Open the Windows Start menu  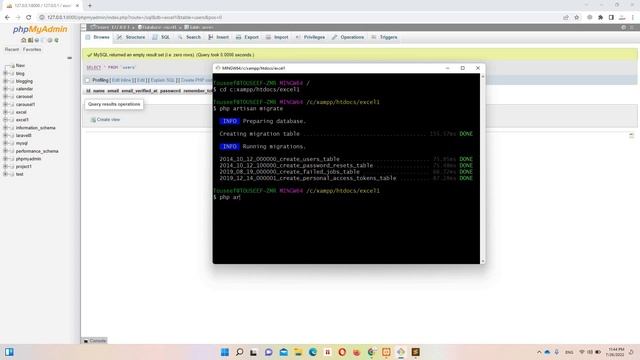coord(224,352)
